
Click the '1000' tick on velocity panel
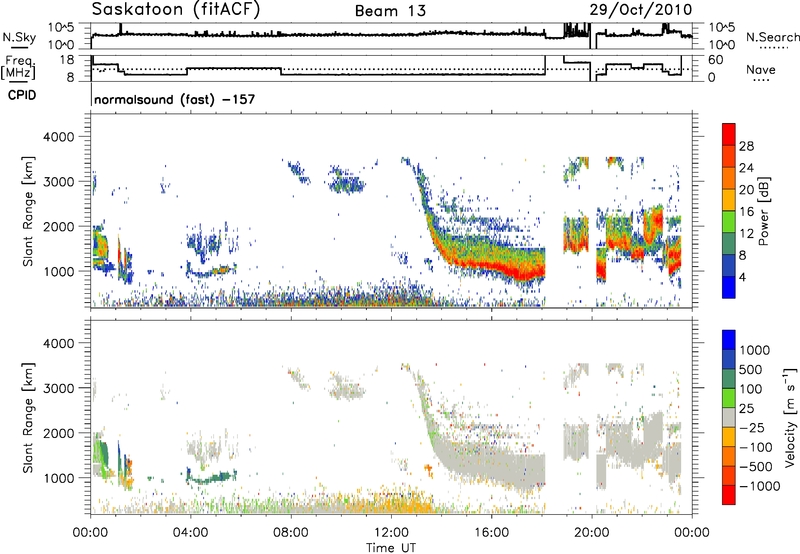[x=58, y=478]
